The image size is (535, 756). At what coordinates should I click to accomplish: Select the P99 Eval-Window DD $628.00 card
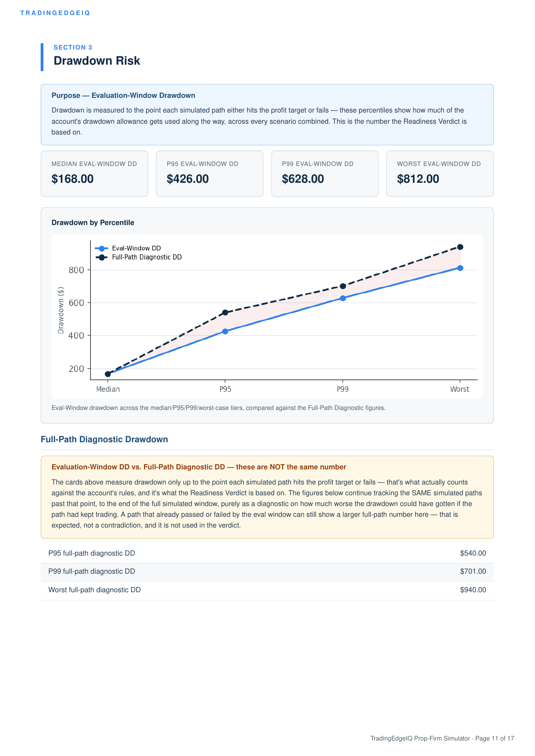[x=325, y=174]
